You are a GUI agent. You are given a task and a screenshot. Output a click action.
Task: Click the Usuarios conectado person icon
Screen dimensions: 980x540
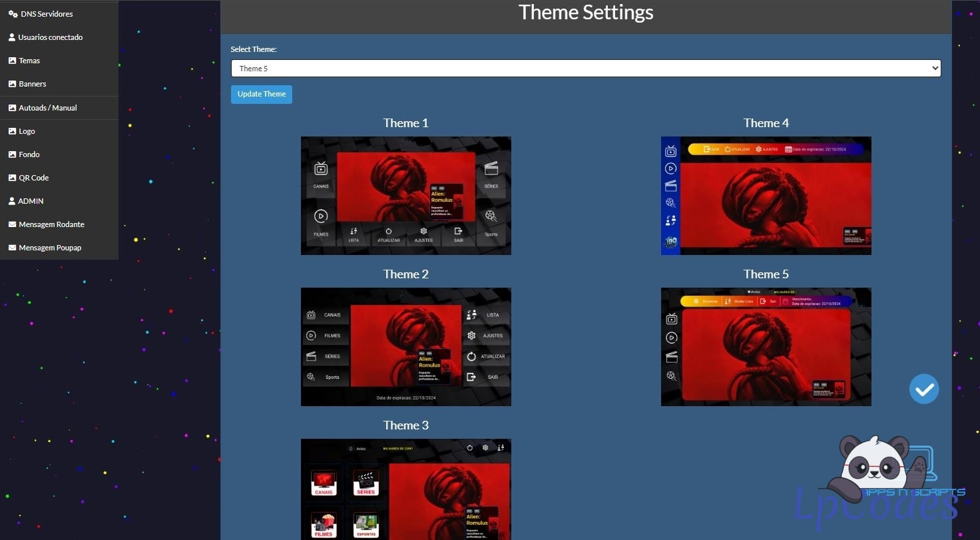[x=12, y=37]
